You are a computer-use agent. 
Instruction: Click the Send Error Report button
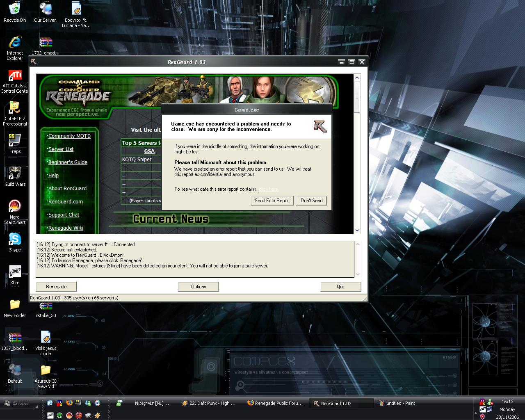pyautogui.click(x=272, y=201)
